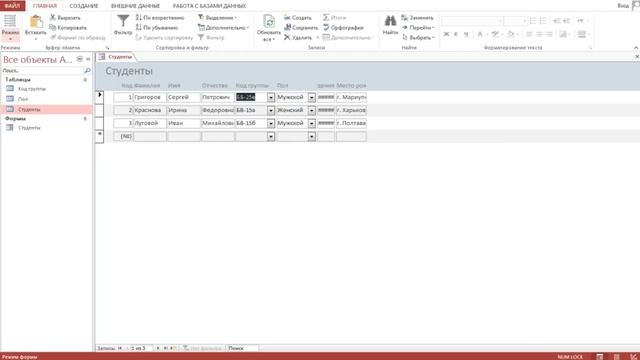Open Код группы dropdown for Луговой
The height and width of the screenshot is (360, 640).
(271, 124)
